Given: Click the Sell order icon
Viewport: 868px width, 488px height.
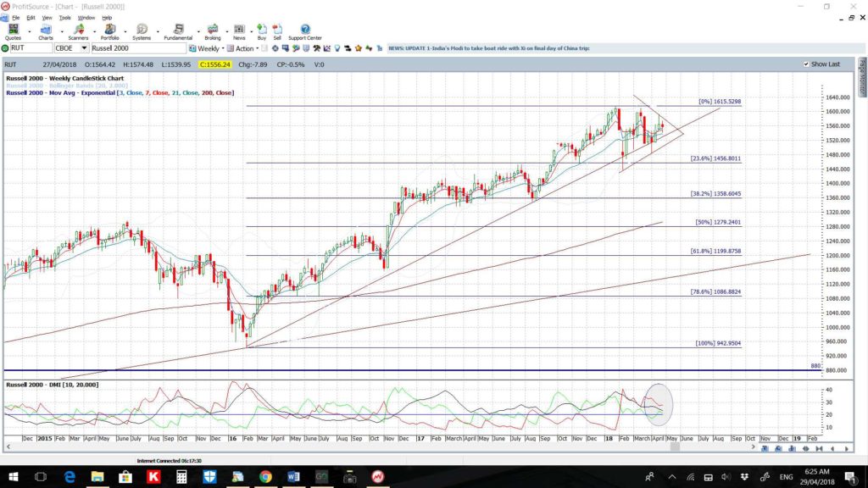Looking at the screenshot, I should 277,32.
